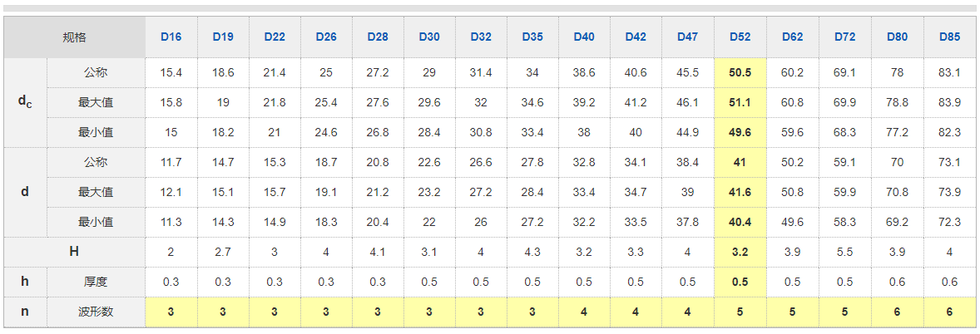Open the D62 specification link
This screenshot has height=334, width=980.
792,37
